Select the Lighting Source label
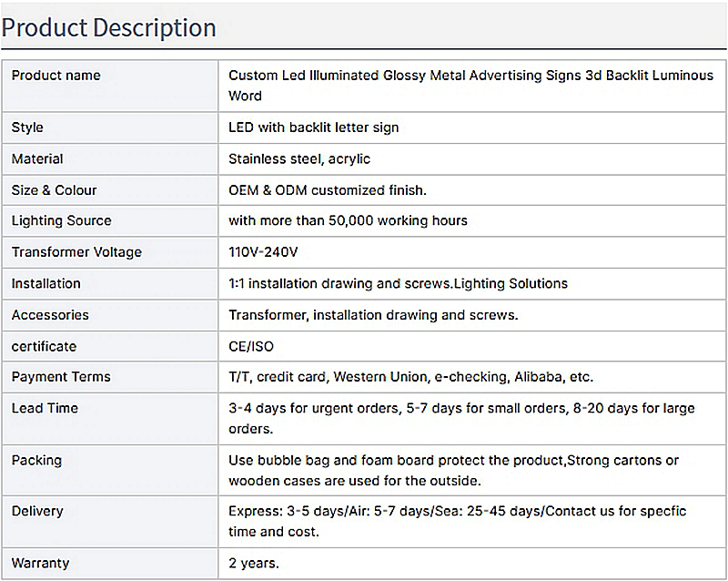The width and height of the screenshot is (728, 581). [61, 220]
